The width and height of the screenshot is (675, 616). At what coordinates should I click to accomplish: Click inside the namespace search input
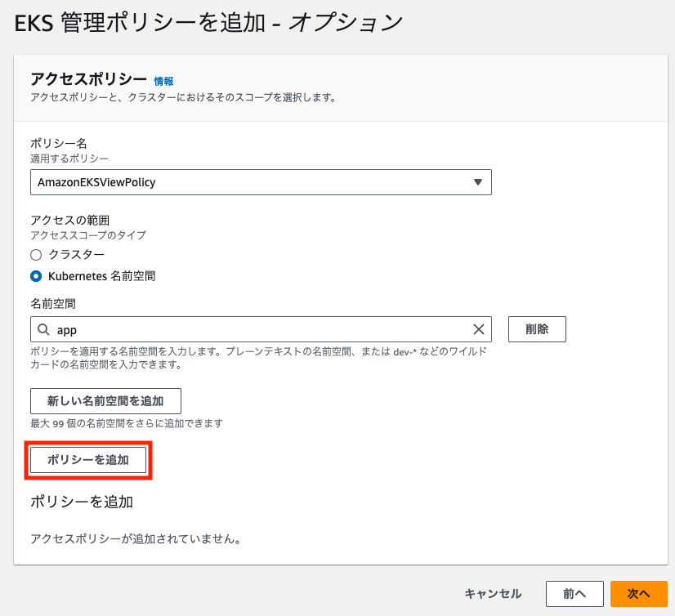tap(245, 329)
